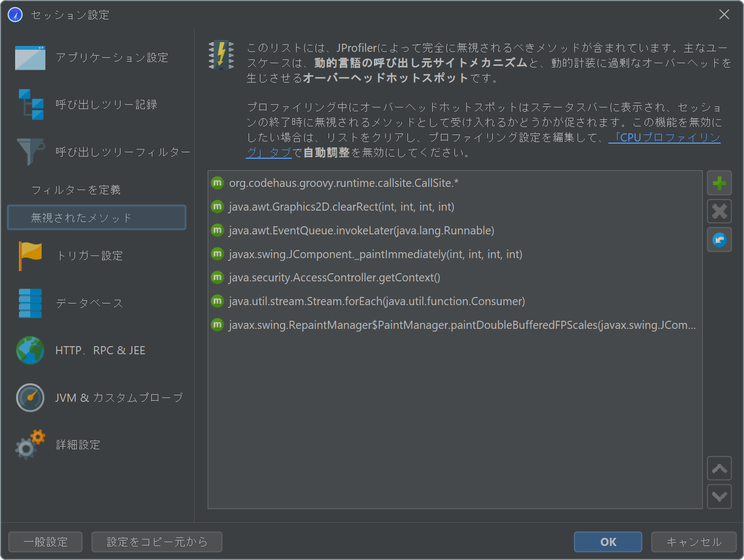This screenshot has width=744, height=560.
Task: Click the orange flag トリガー設定 icon
Action: tap(30, 255)
